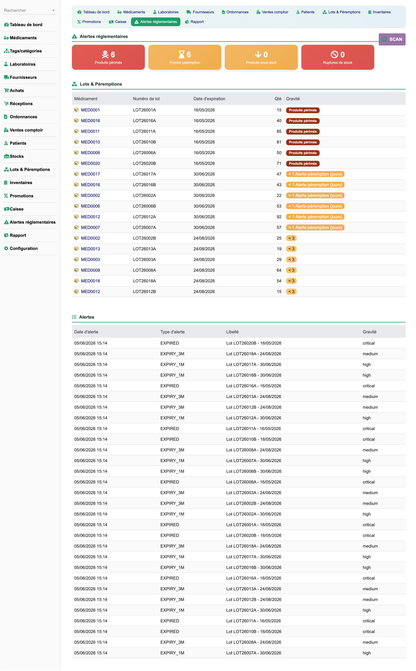416x671 pixels.
Task: Click the skull icon on Produits périmés card
Action: click(105, 54)
